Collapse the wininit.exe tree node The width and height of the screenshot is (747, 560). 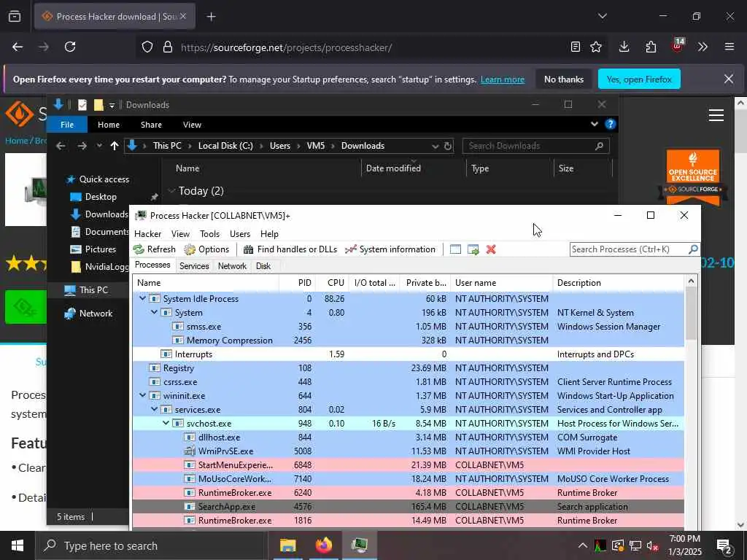point(142,395)
